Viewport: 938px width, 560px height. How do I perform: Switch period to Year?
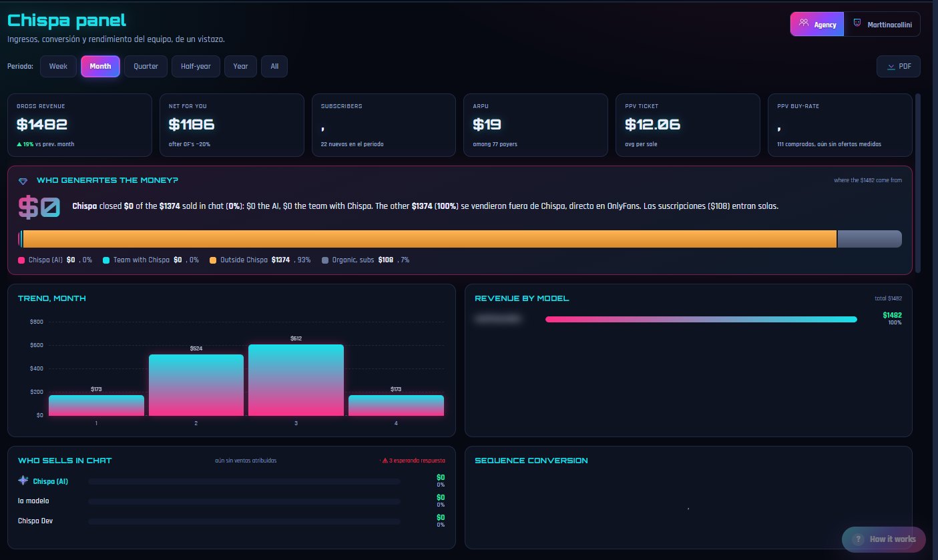point(240,66)
